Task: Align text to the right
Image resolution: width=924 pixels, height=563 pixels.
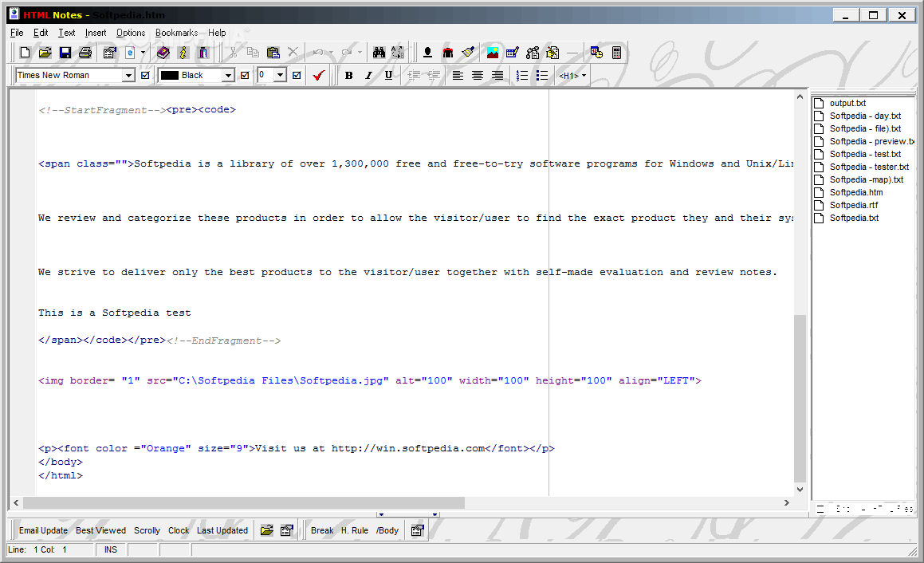Action: (x=497, y=76)
